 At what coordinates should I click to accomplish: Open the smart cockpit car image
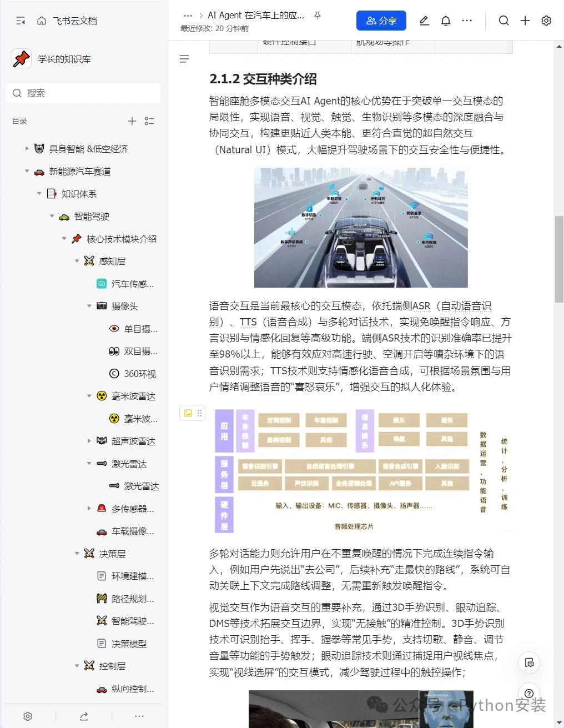[361, 228]
